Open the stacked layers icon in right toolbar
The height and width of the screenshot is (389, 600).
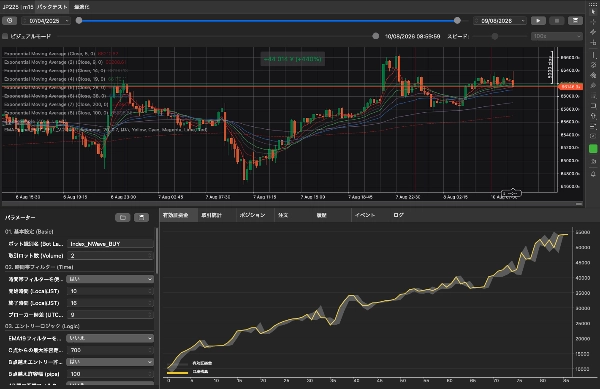[593, 75]
